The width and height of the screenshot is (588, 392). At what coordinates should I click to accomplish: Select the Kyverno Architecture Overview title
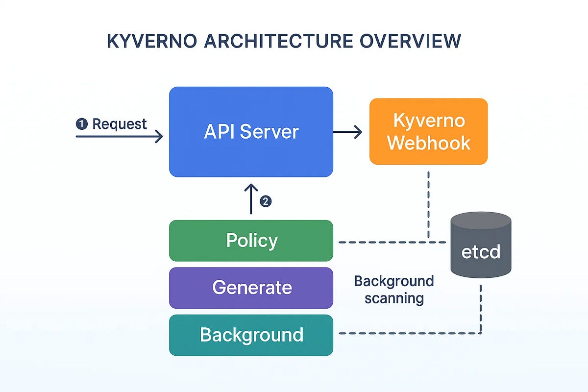[283, 42]
